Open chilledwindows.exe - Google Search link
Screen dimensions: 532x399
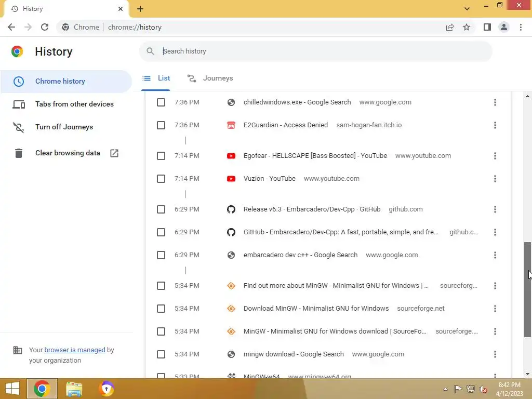[297, 102]
